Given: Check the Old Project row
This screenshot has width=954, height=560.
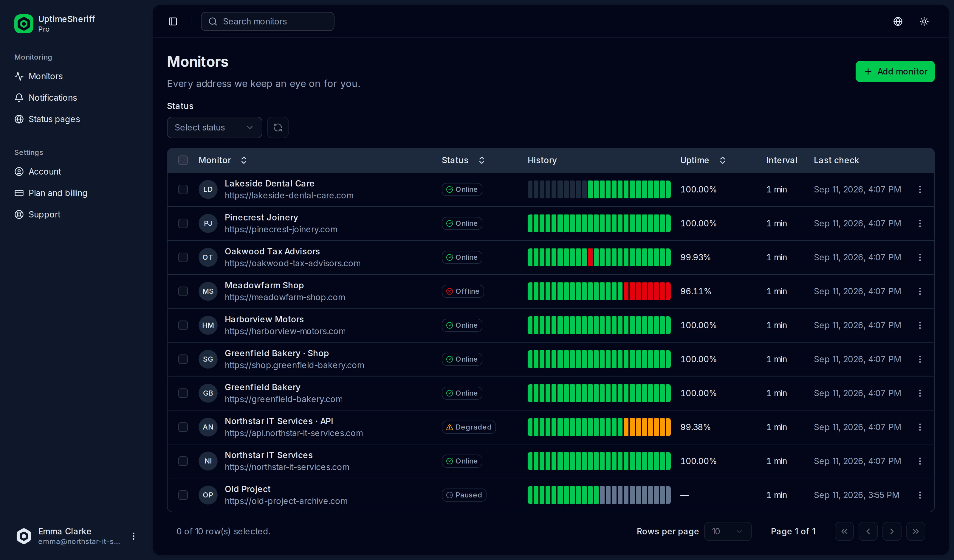Looking at the screenshot, I should point(183,495).
